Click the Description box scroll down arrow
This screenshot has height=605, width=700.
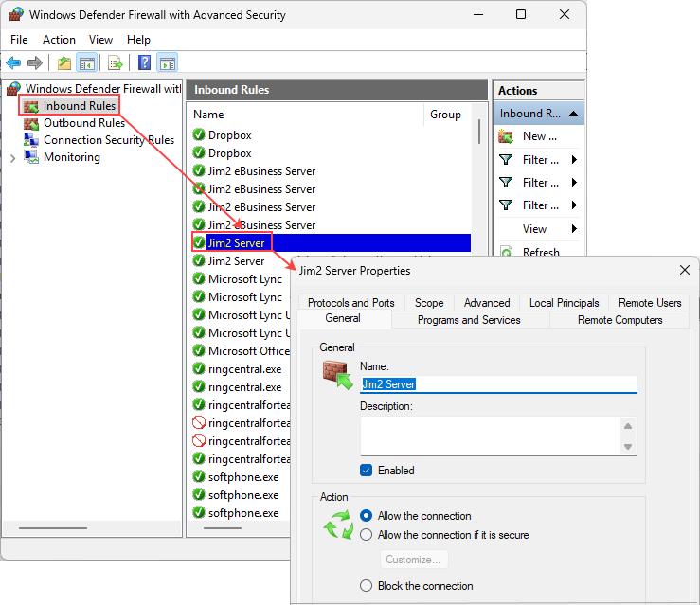pos(628,447)
